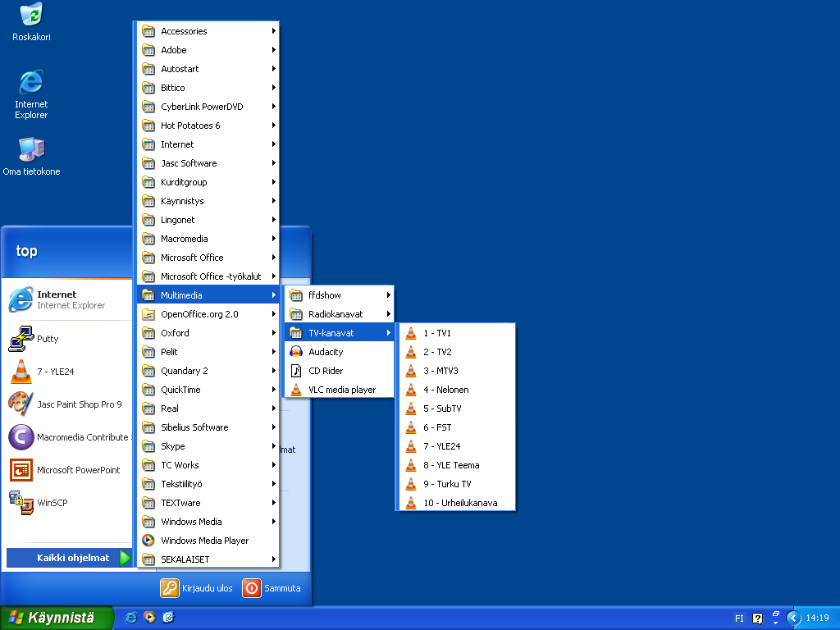
Task: Select the Oma tietokone desktop icon
Action: pos(31,157)
